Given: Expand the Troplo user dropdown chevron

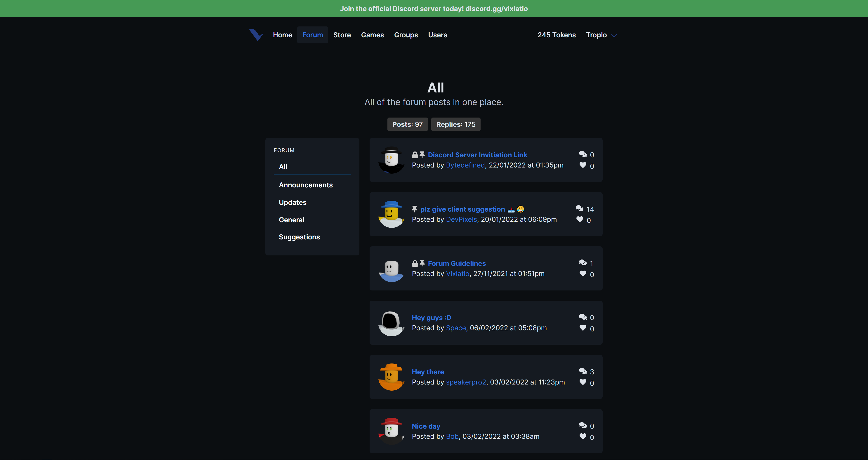Looking at the screenshot, I should pyautogui.click(x=614, y=35).
